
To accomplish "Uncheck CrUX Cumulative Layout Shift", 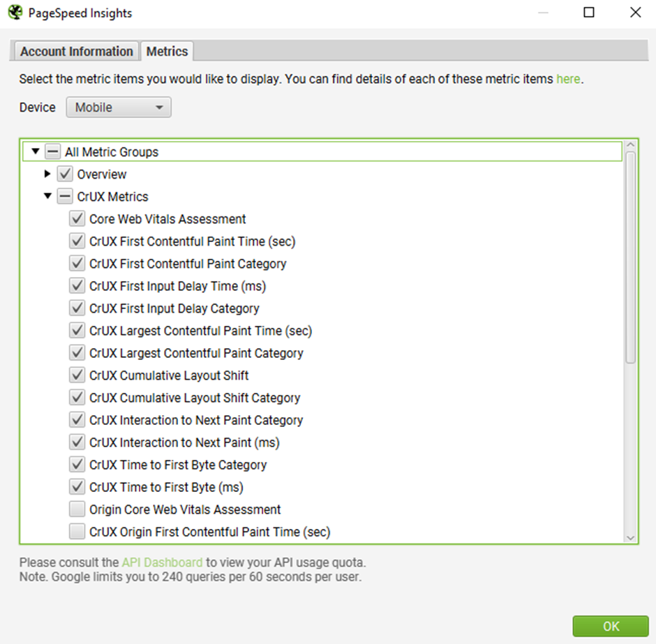I will (x=77, y=375).
